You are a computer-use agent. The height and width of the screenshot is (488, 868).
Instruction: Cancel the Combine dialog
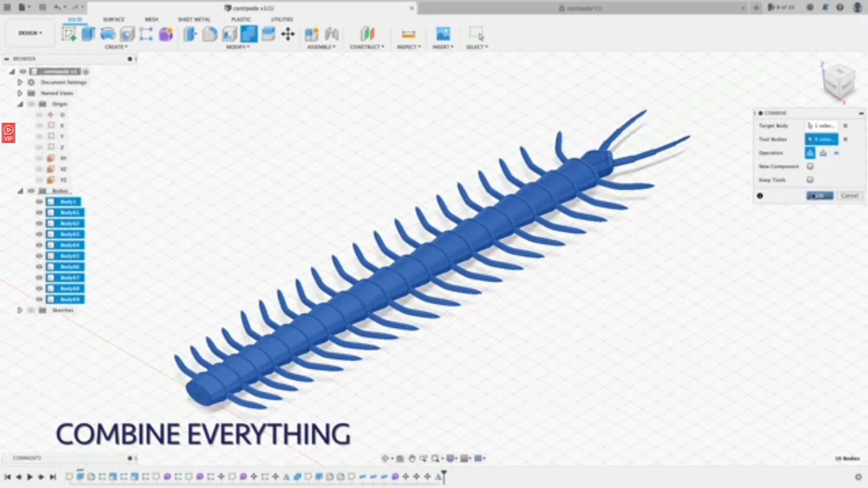pyautogui.click(x=849, y=196)
